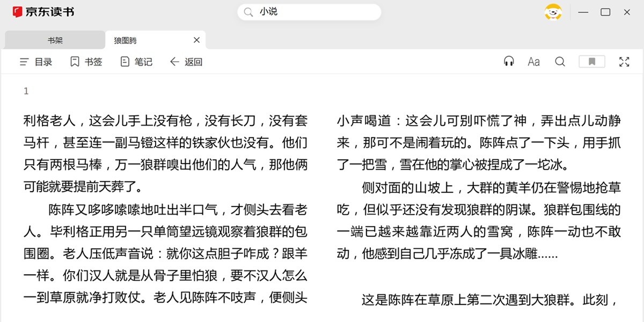The height and width of the screenshot is (322, 644).
Task: Maximize the application window
Action: [x=605, y=12]
